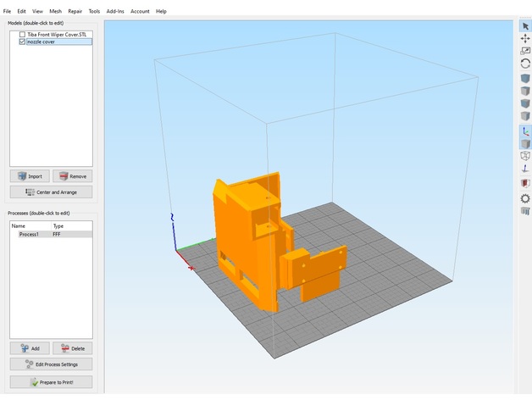Click the support structures icon
The width and height of the screenshot is (532, 400).
click(525, 211)
